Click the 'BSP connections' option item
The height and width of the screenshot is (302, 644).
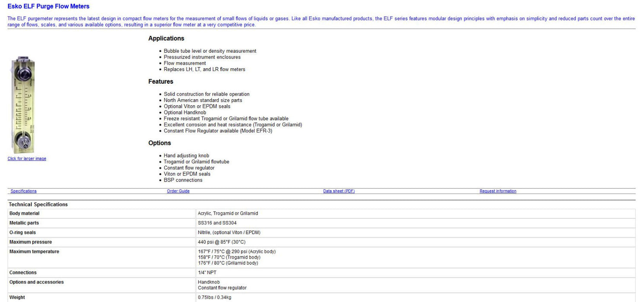pyautogui.click(x=183, y=180)
